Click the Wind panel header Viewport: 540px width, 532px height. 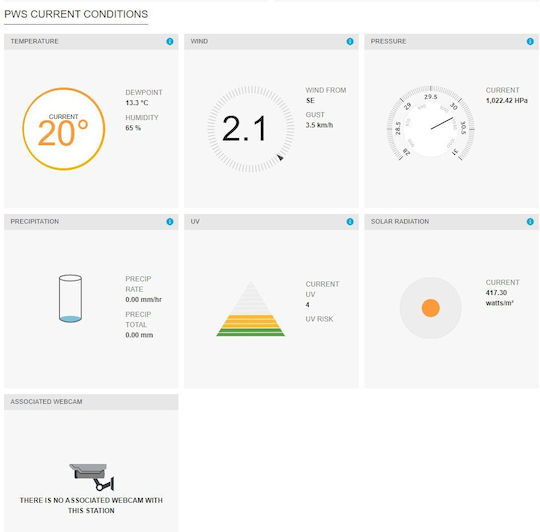271,41
